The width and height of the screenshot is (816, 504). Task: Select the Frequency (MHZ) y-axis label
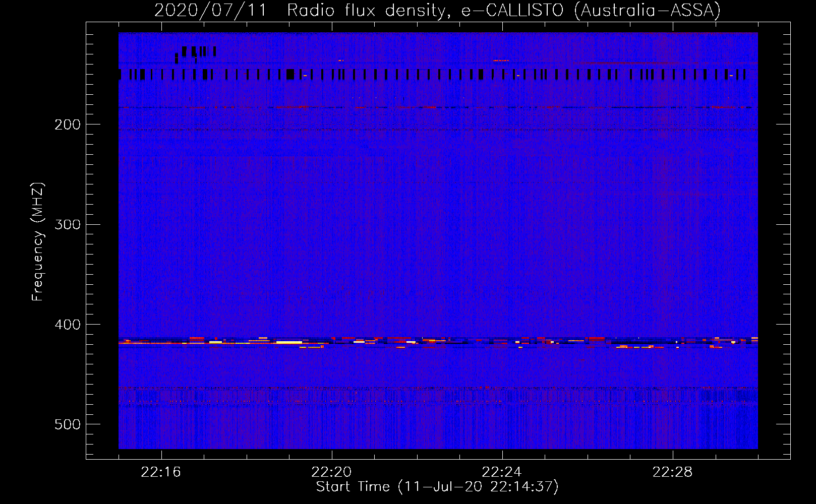coord(37,242)
